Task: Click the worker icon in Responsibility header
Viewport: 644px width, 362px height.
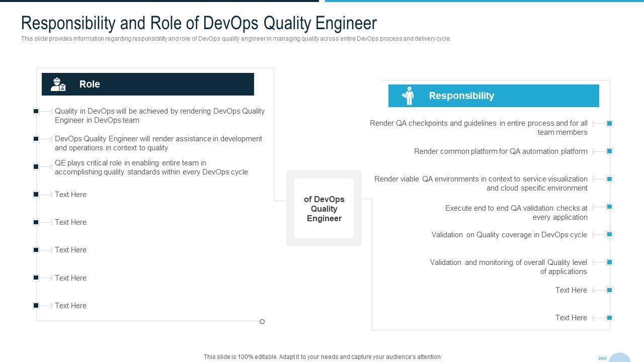Action: (x=409, y=96)
